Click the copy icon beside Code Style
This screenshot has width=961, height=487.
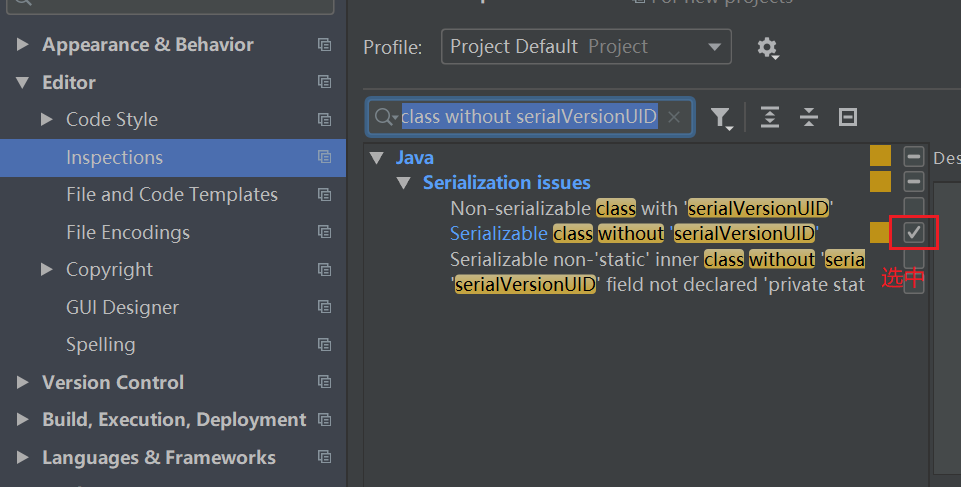pos(324,119)
